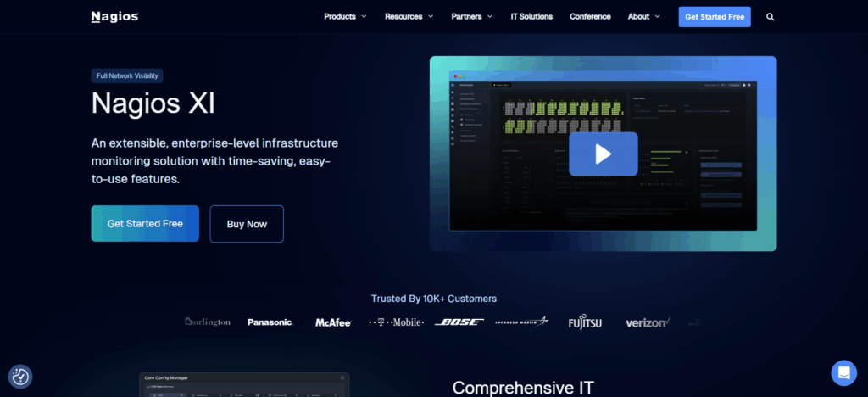Open the cookie preferences icon

coord(20,377)
